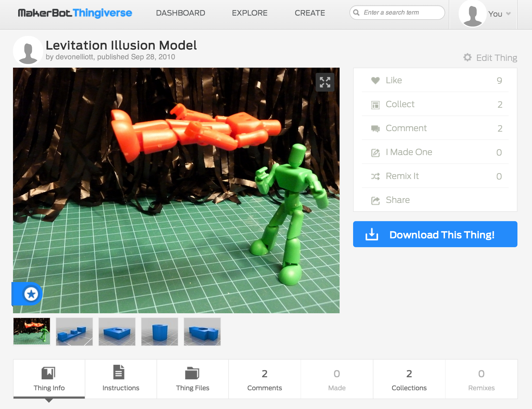Select the blue cylinder thumbnail
Screen dimensions: 532x409
pyautogui.click(x=160, y=331)
